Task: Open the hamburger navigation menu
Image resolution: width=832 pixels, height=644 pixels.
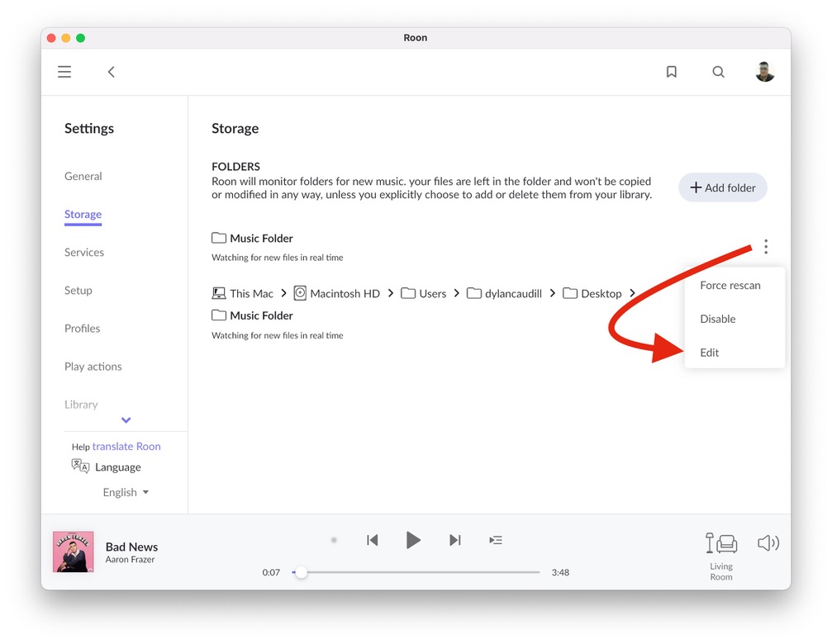Action: [x=64, y=72]
